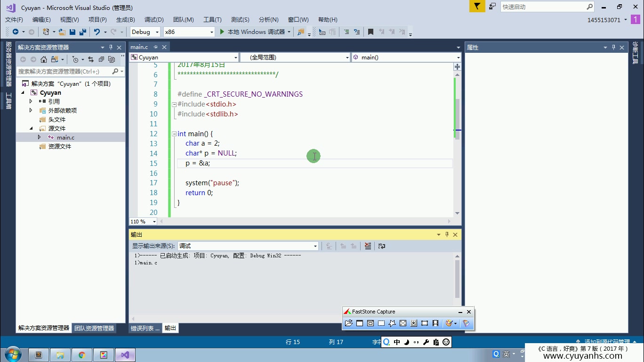Collapse the int main() code block
This screenshot has width=644, height=362.
pyautogui.click(x=174, y=134)
